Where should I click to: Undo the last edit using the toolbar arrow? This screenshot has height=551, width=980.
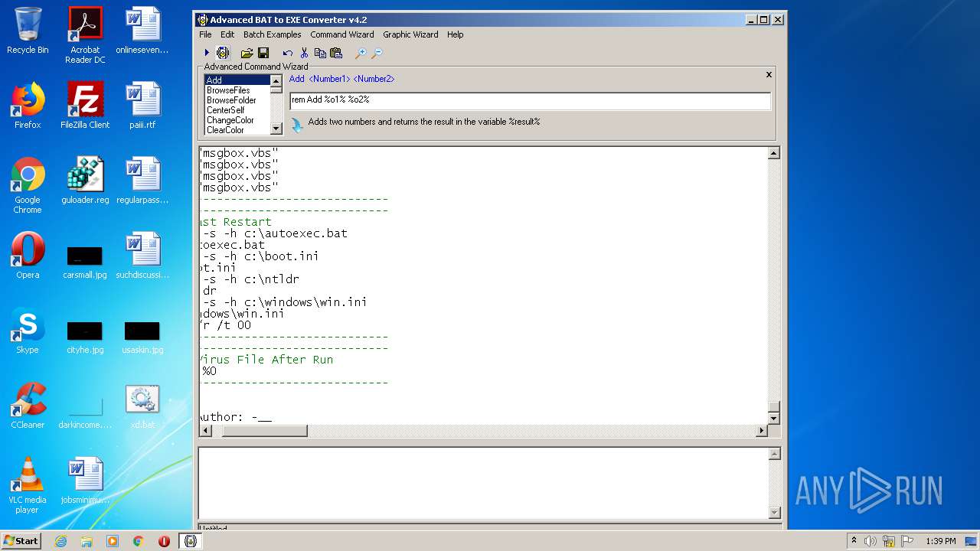(x=287, y=53)
